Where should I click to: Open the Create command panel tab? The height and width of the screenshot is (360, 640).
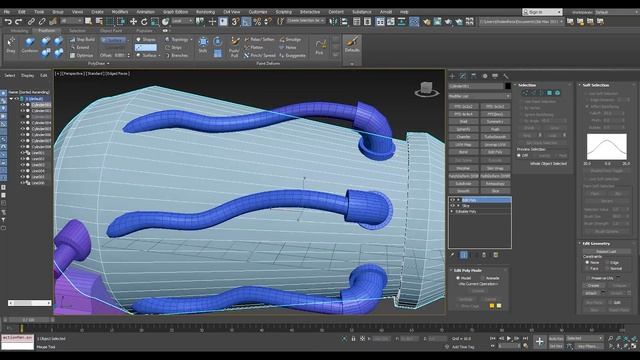(x=452, y=76)
